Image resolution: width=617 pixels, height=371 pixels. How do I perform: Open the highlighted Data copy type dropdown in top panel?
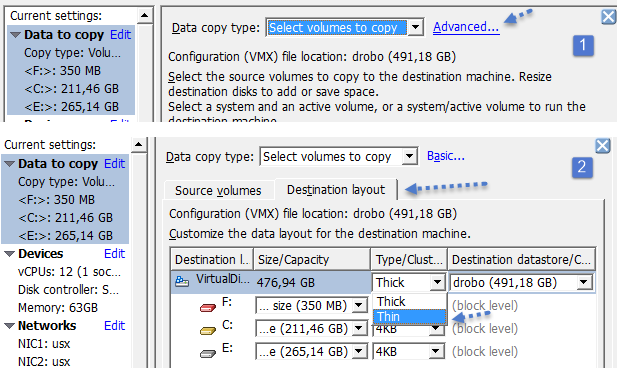[x=415, y=28]
